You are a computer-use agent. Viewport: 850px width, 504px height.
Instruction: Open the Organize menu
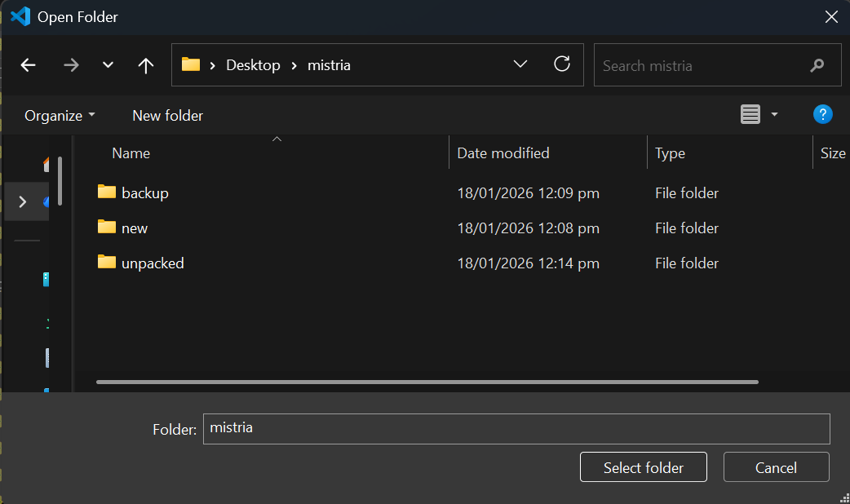click(60, 116)
